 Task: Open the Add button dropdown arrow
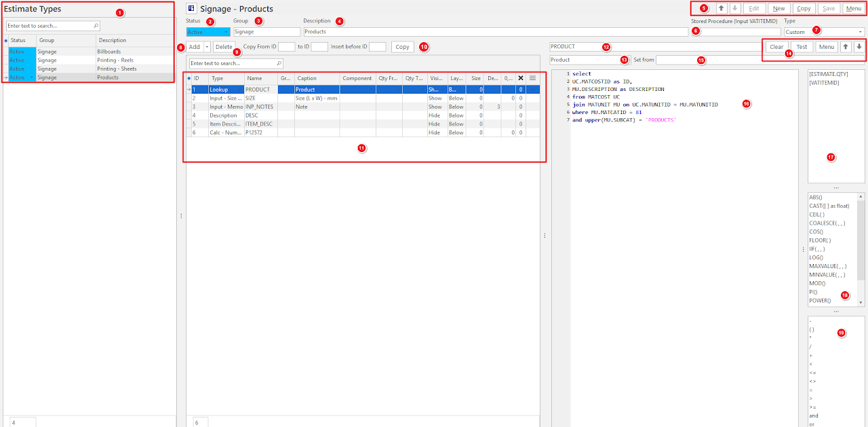207,47
